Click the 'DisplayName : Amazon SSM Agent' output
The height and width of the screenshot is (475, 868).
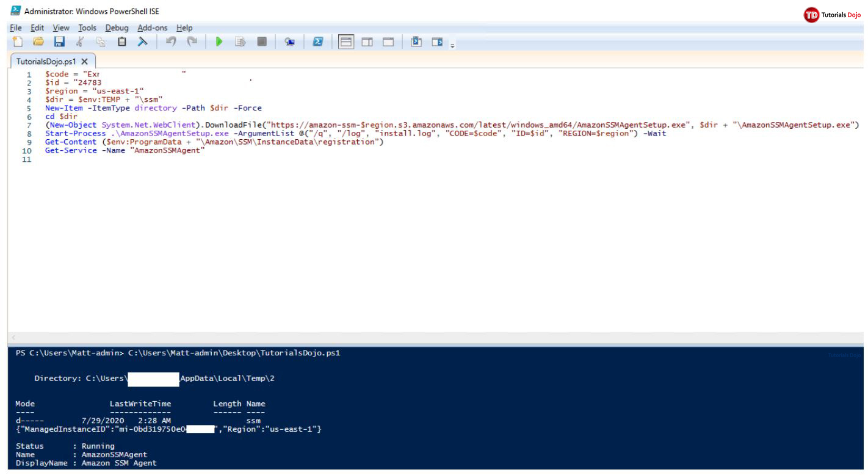tap(86, 463)
